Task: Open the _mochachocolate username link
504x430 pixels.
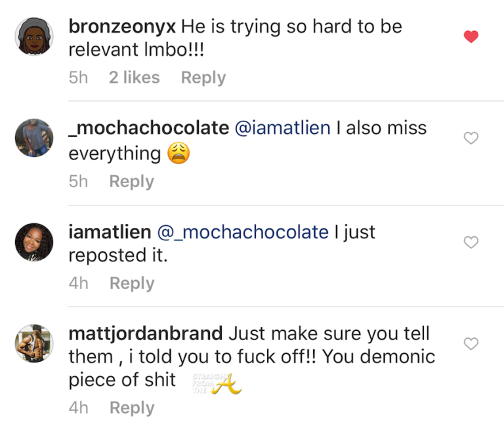Action: tap(148, 128)
